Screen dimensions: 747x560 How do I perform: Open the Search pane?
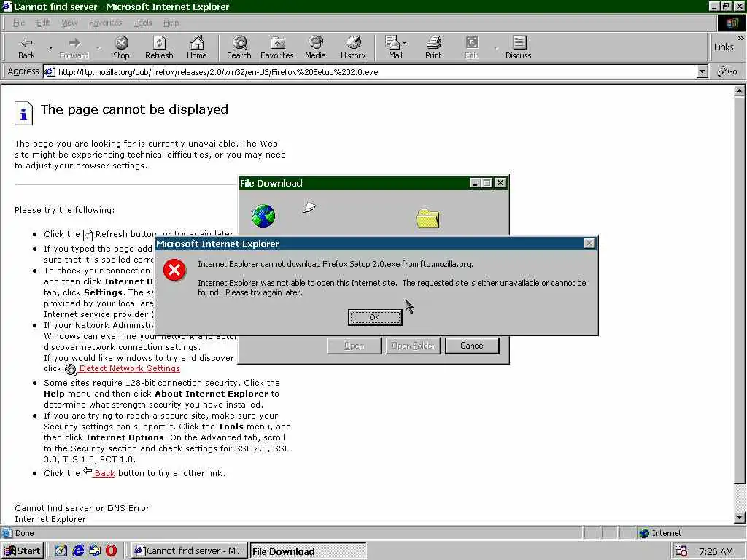point(239,47)
